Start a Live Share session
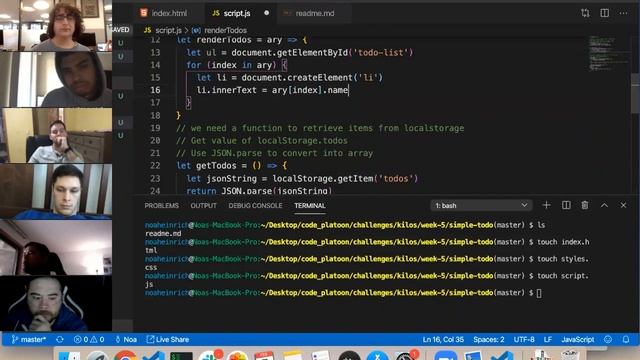 pos(168,339)
